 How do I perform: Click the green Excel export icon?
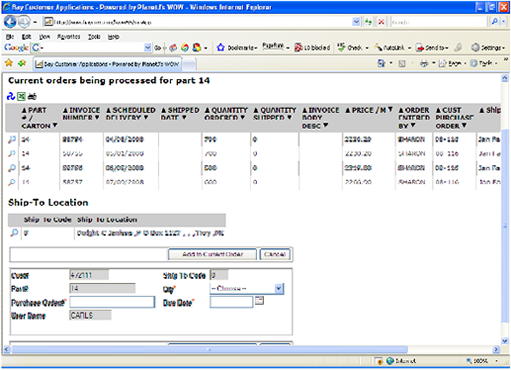pos(21,97)
